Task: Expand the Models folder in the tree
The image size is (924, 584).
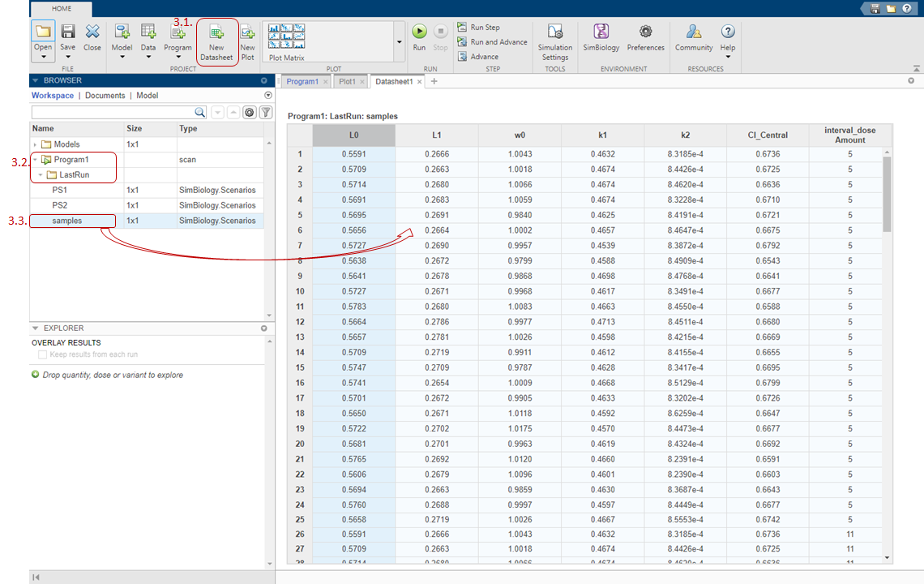Action: 35,144
